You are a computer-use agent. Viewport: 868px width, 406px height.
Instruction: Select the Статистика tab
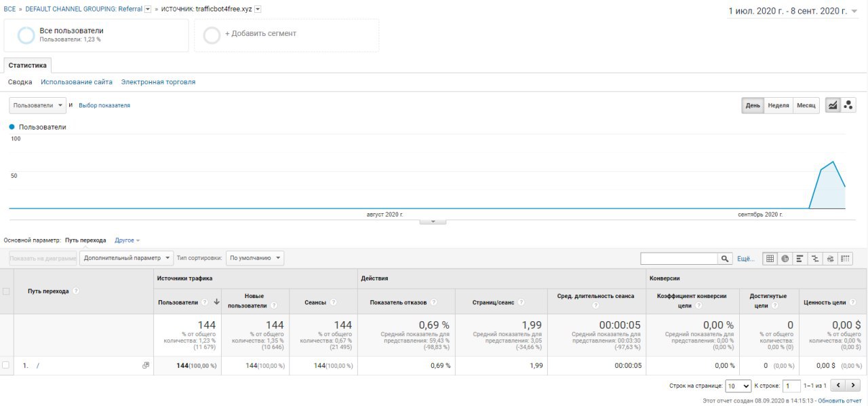(28, 66)
